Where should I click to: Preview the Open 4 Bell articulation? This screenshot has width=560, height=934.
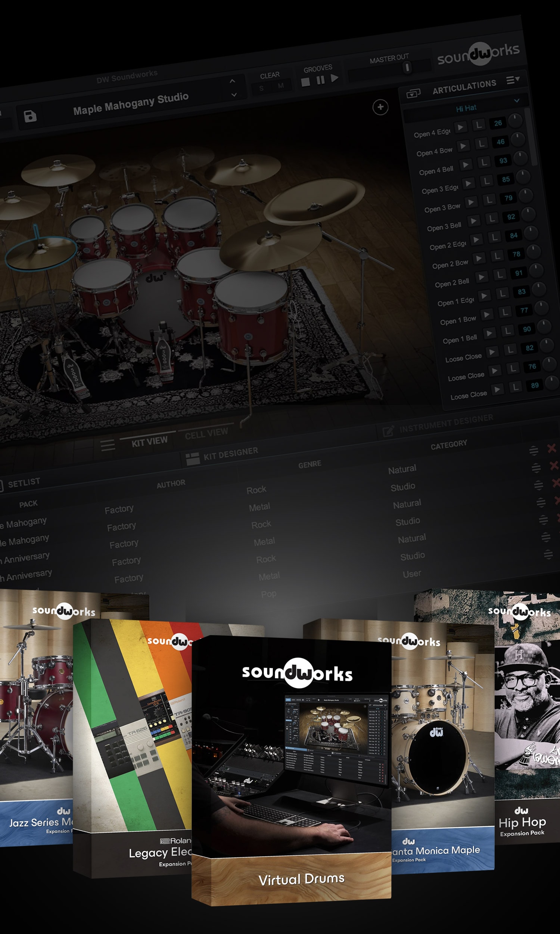[x=466, y=165]
